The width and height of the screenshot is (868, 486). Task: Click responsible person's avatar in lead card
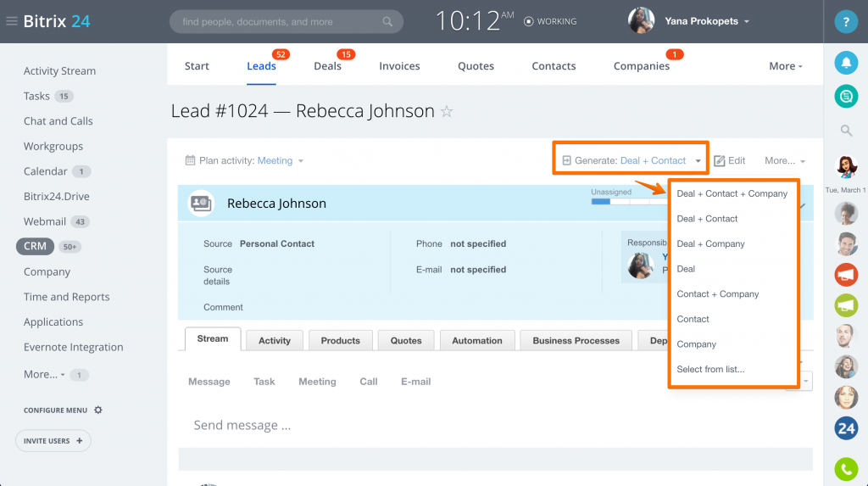[x=641, y=265]
